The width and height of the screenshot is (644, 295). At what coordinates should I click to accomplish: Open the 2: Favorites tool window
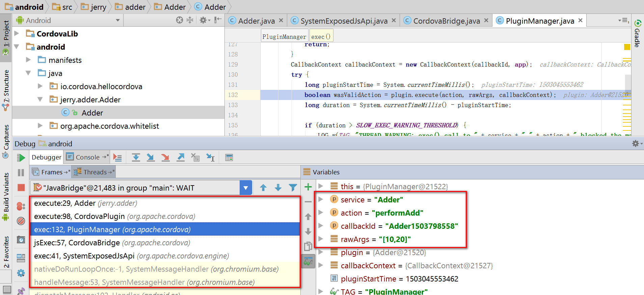click(x=6, y=252)
